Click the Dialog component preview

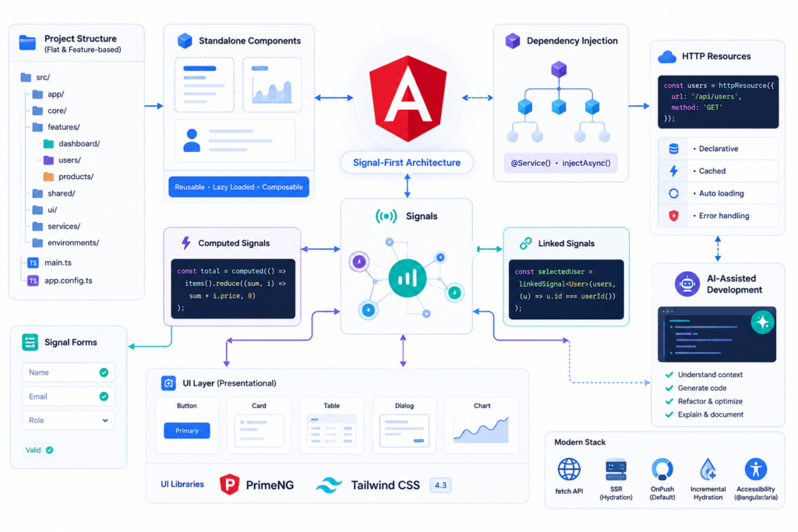pyautogui.click(x=404, y=426)
